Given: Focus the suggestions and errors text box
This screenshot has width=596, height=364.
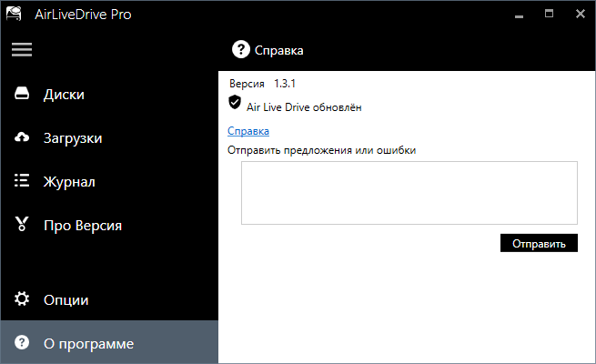Looking at the screenshot, I should click(x=409, y=193).
